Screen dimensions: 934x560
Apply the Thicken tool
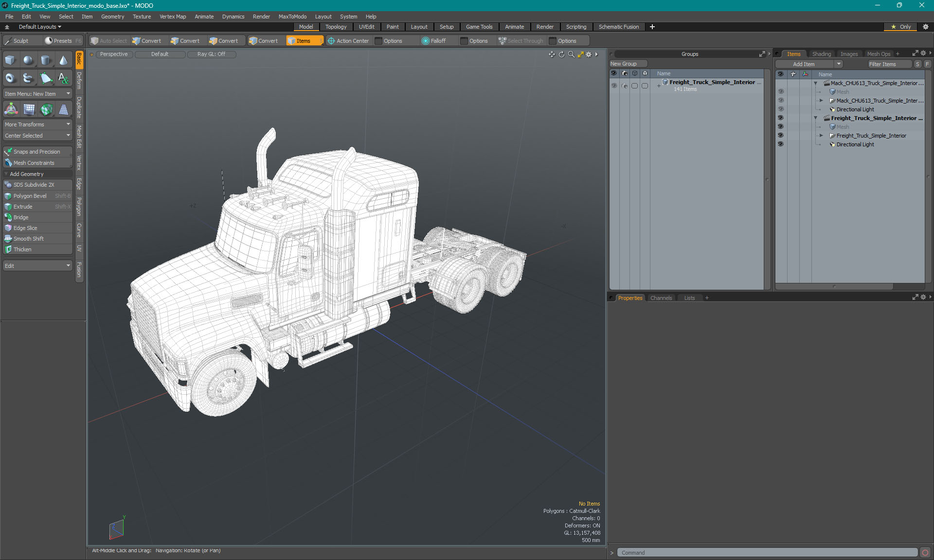[x=37, y=249]
